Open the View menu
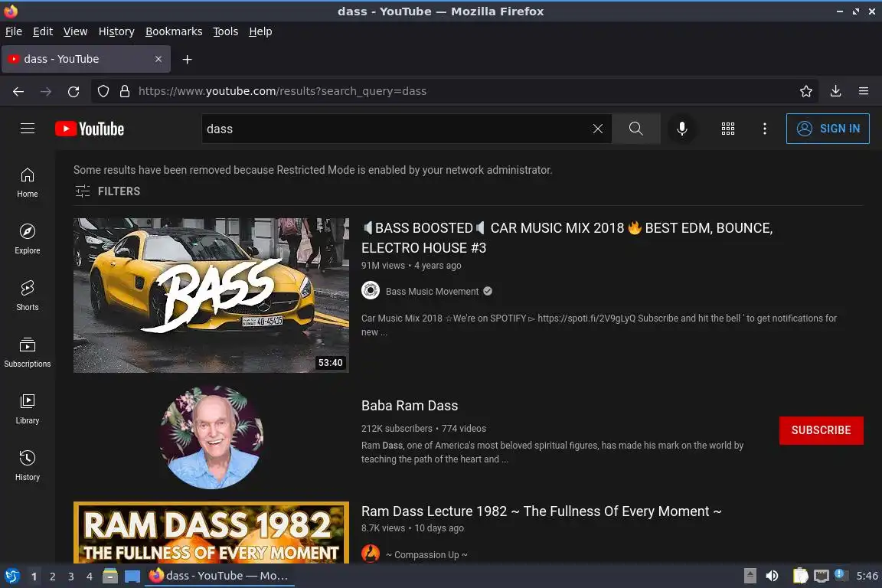This screenshot has height=588, width=882. tap(75, 31)
